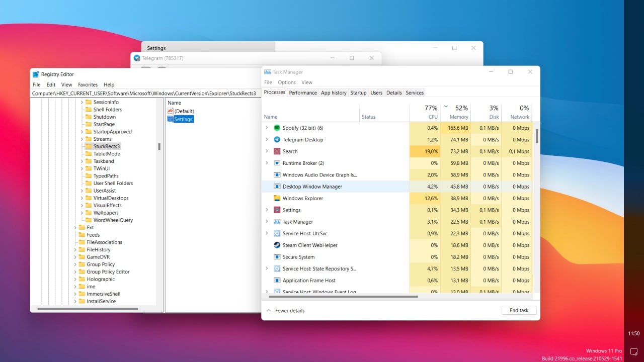Click the GameDVR key folder icon

[x=82, y=257]
